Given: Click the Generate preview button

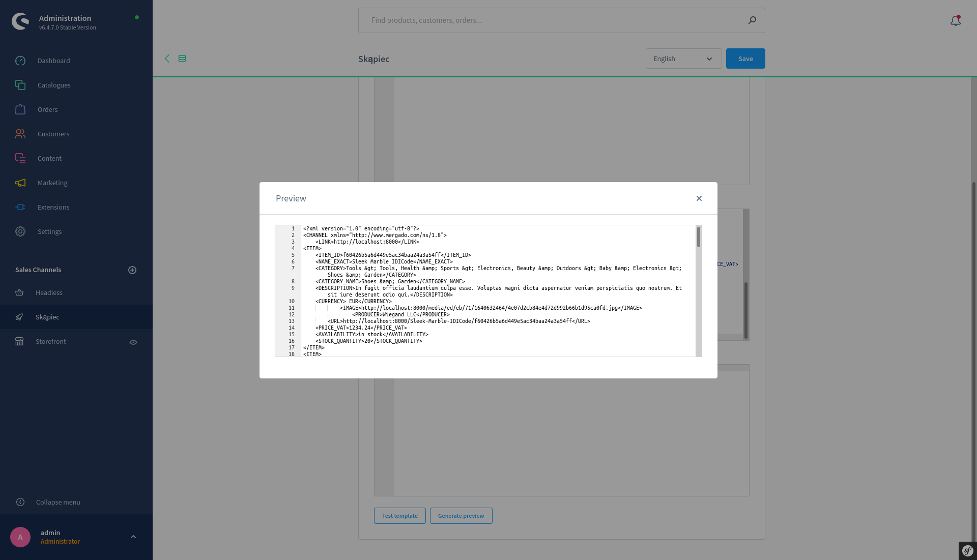Looking at the screenshot, I should click(x=461, y=515).
